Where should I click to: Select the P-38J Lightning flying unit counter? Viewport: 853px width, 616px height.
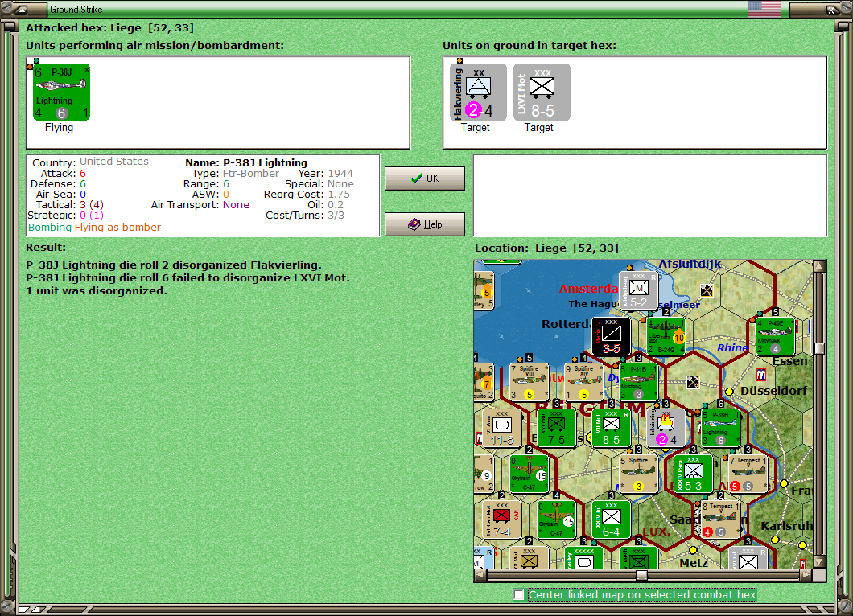click(x=61, y=92)
